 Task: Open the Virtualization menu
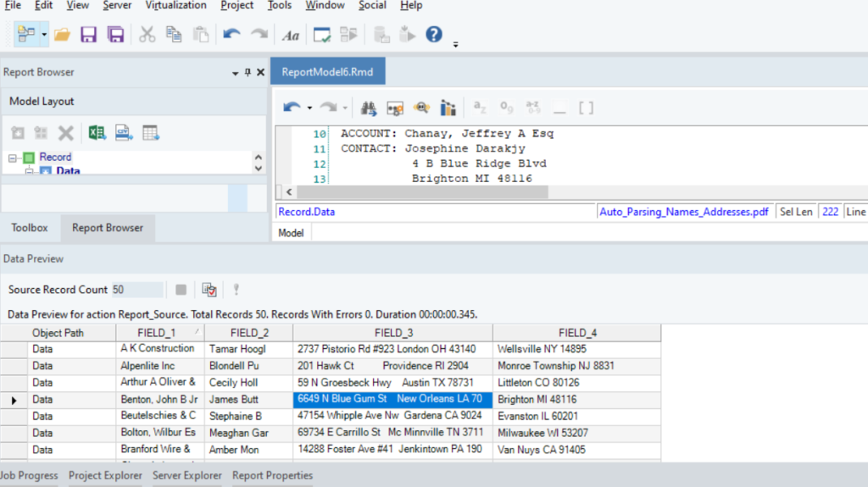tap(175, 5)
